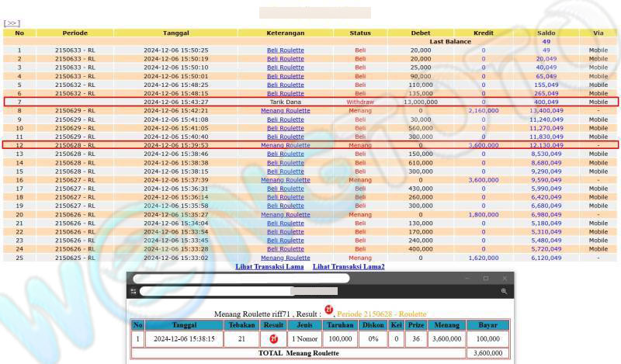Minimize the popup result window

(x=467, y=278)
